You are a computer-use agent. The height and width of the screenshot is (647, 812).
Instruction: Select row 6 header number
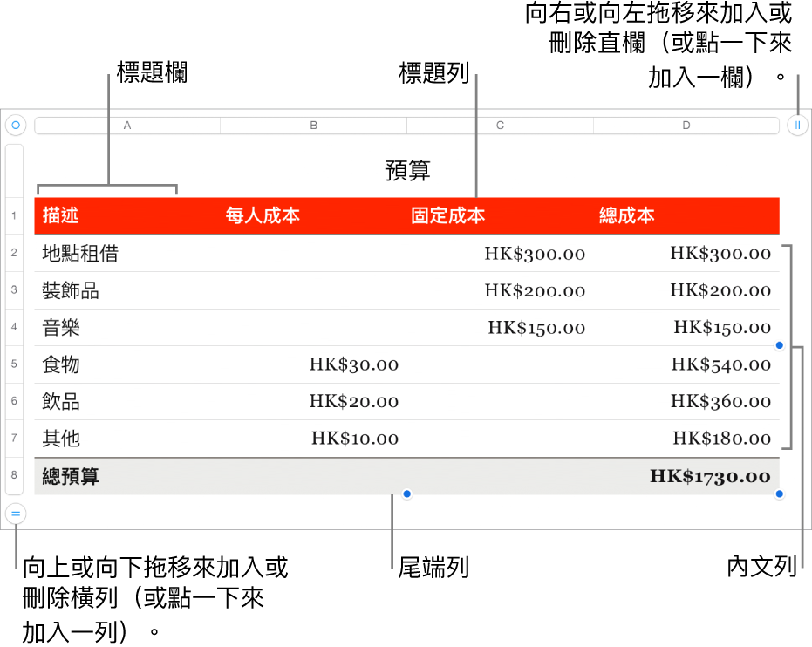(14, 401)
